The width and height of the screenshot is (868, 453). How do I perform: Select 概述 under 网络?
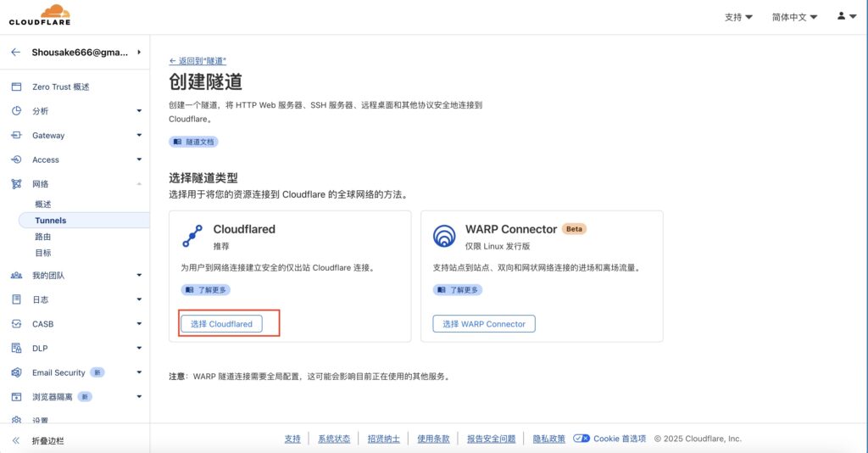pos(43,204)
